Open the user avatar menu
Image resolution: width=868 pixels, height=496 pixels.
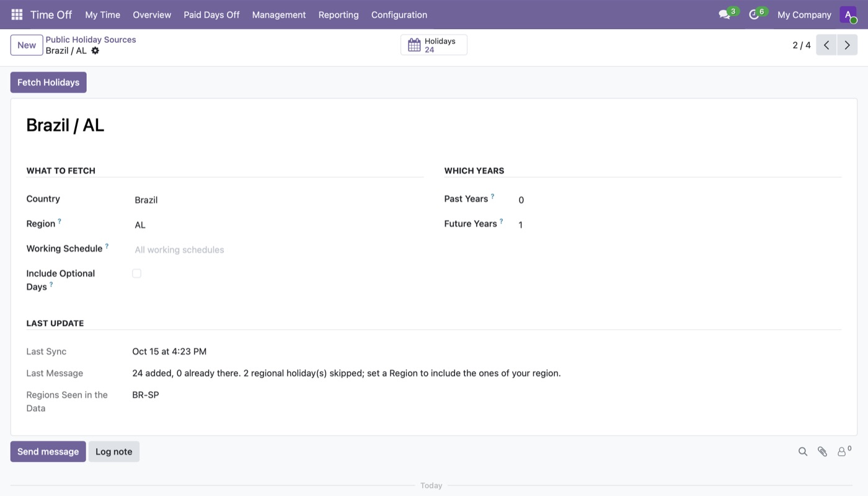click(848, 14)
